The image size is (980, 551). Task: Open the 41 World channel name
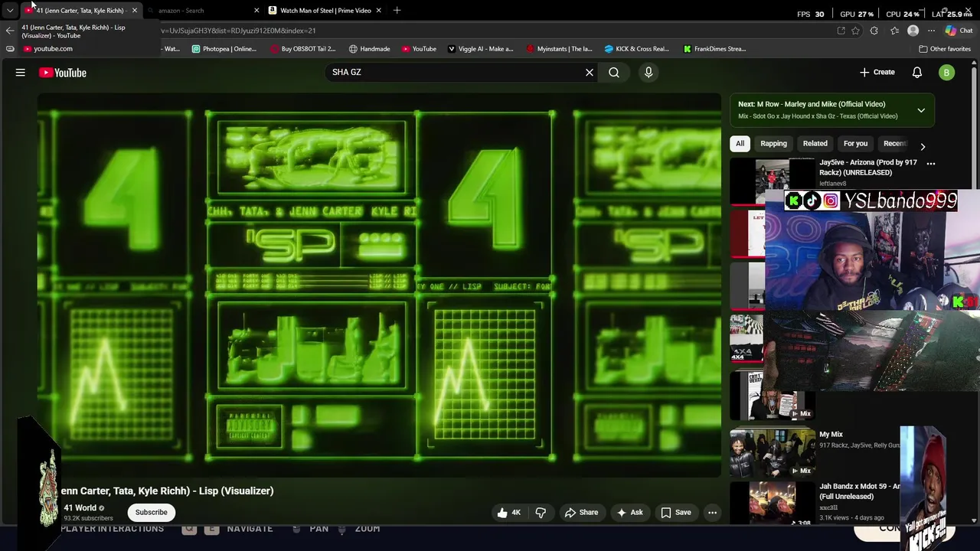coord(80,508)
